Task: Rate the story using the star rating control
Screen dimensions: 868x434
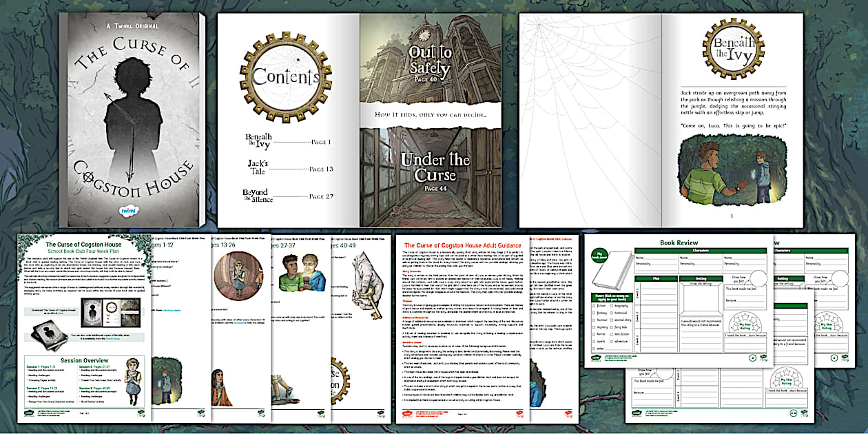Action: tap(744, 322)
